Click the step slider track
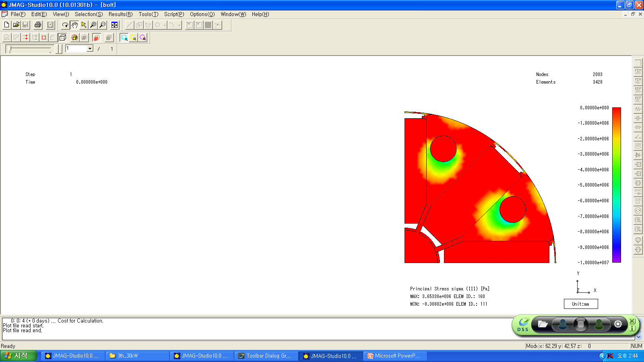This screenshot has height=362, width=644. tap(30, 49)
